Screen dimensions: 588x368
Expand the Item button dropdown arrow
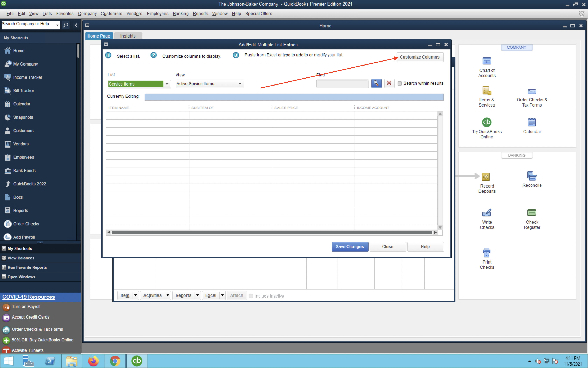point(136,295)
